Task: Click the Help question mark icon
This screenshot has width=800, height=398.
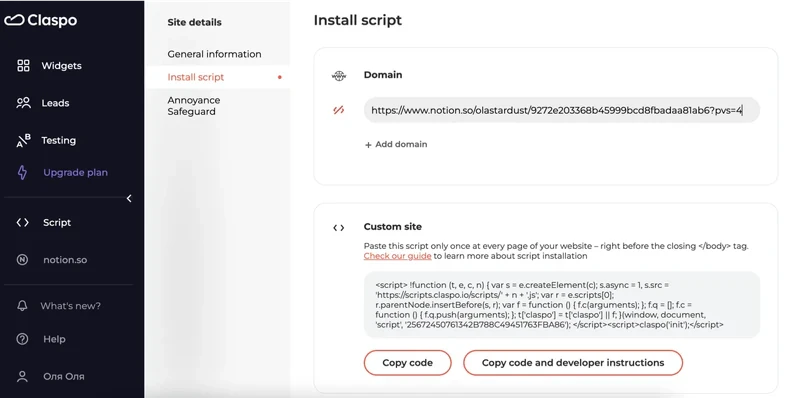Action: point(22,339)
